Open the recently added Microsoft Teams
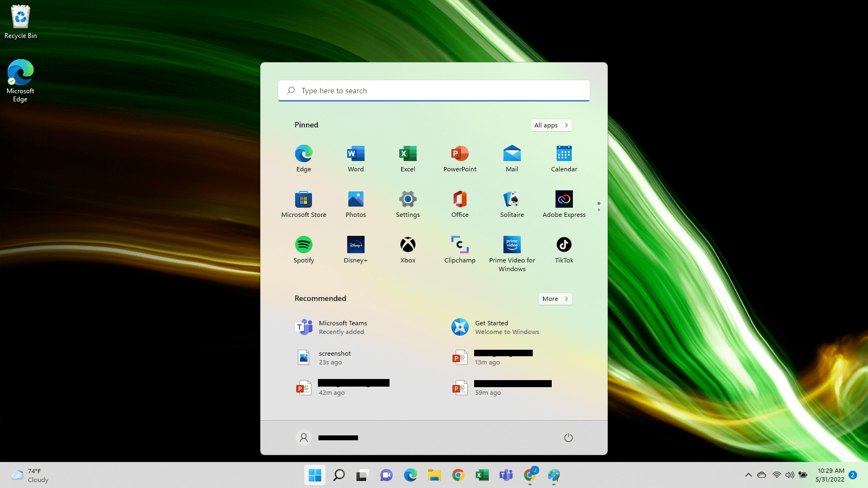This screenshot has height=488, width=868. (x=339, y=327)
